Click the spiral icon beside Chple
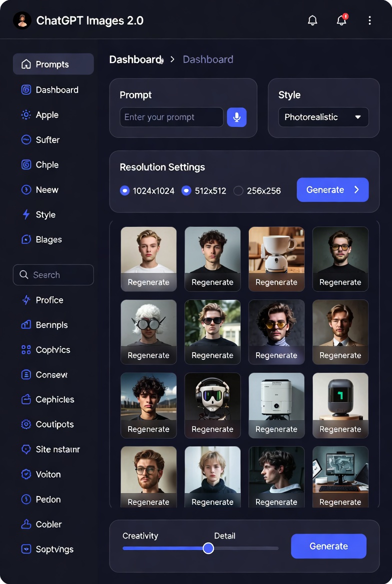Viewport: 392px width, 584px height. [26, 164]
